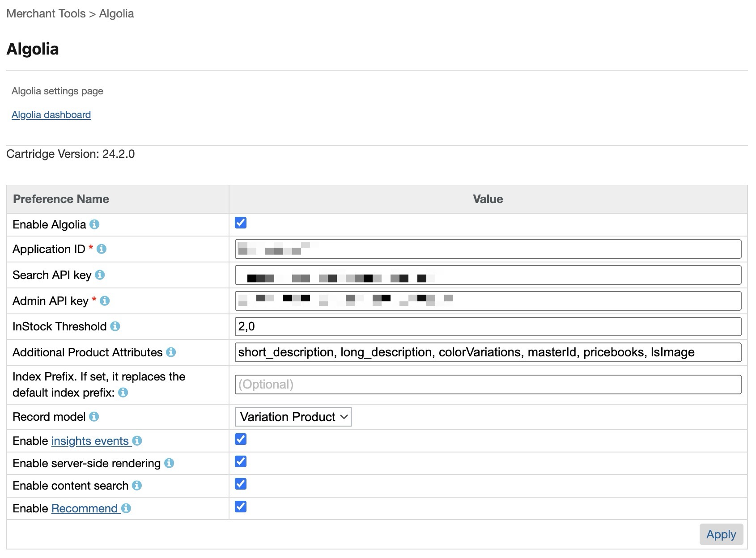The height and width of the screenshot is (558, 756).
Task: Toggle the Enable Recommend checkbox
Action: tap(241, 507)
